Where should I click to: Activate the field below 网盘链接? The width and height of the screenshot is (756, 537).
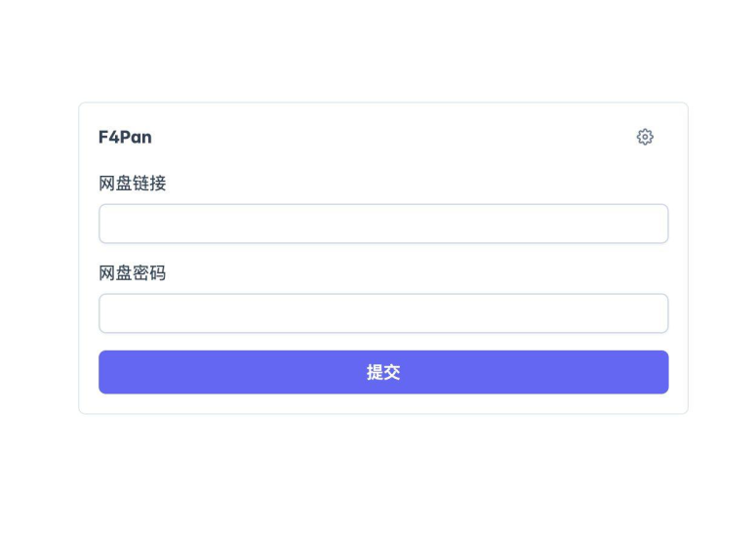pyautogui.click(x=383, y=224)
